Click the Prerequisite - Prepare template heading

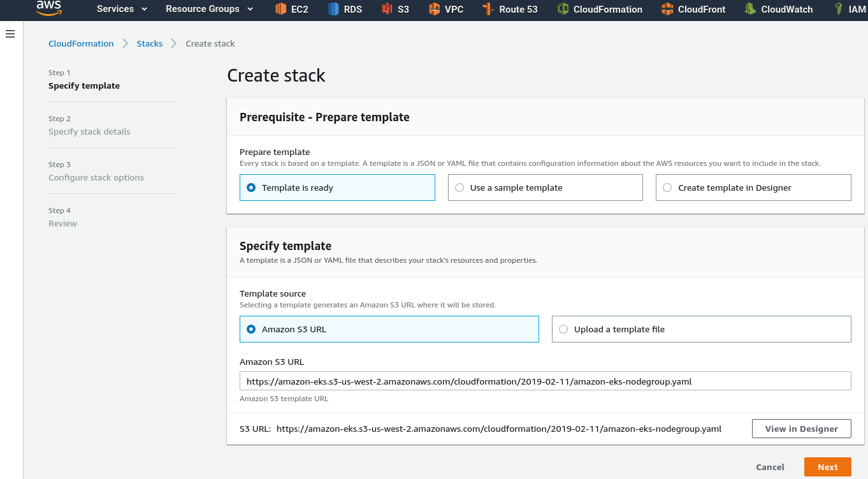[x=324, y=117]
